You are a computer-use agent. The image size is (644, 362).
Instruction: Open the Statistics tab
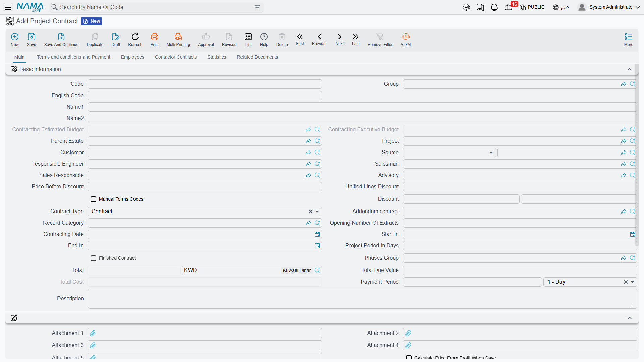tap(217, 57)
